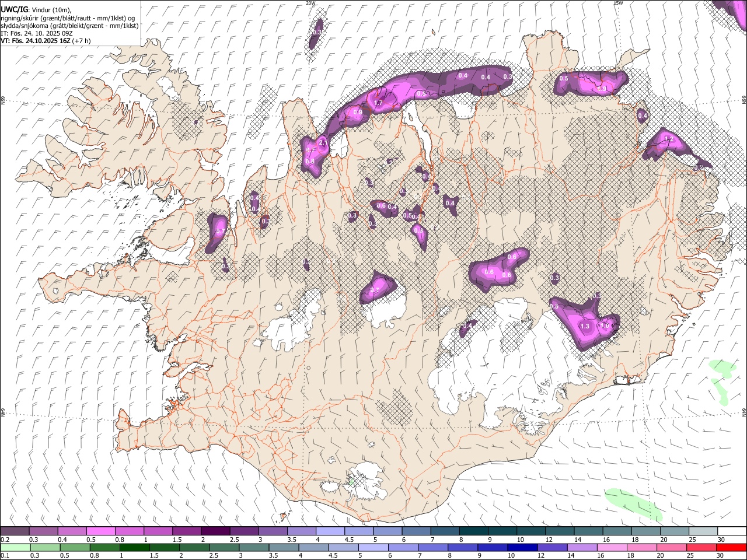
Task: Click the '(+7 h)' forecast offset
Action: (81, 41)
